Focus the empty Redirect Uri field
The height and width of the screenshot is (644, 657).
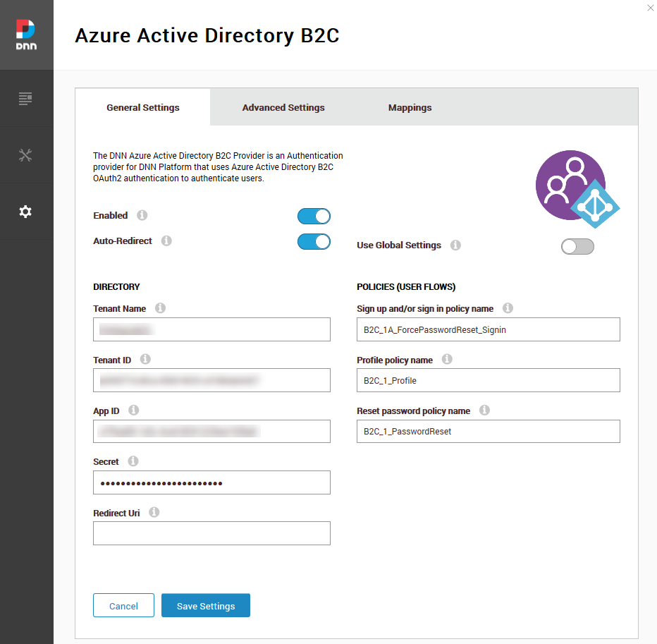211,533
